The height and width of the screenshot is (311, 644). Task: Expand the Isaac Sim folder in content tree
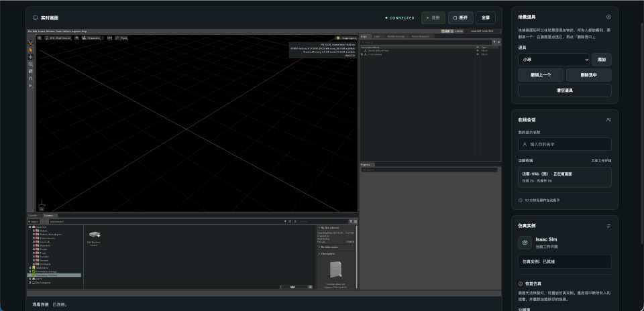30,227
